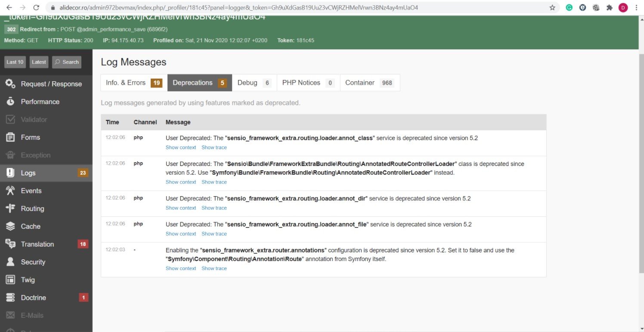Click the Request / Response gears icon

10,84
